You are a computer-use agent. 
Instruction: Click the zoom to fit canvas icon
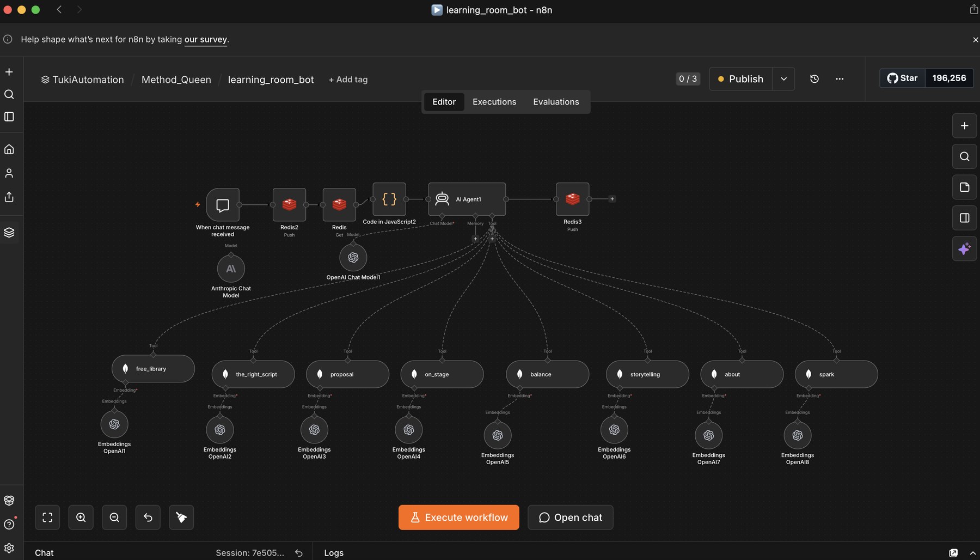pyautogui.click(x=47, y=518)
